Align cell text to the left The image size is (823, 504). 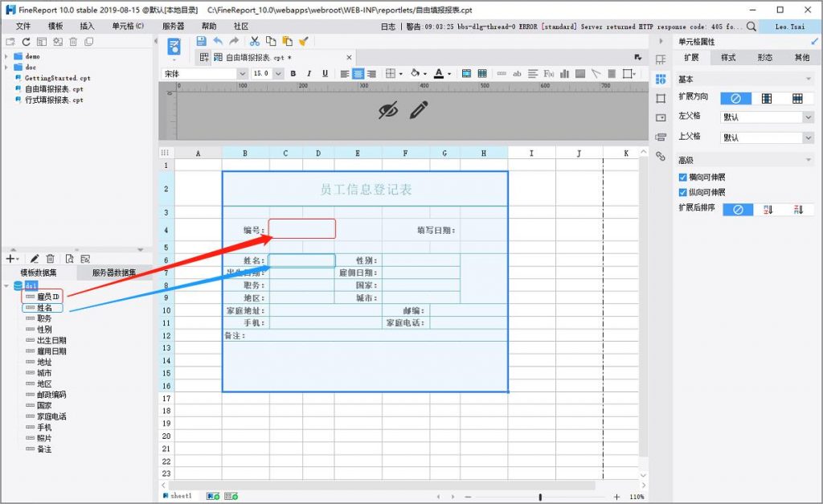click(344, 73)
